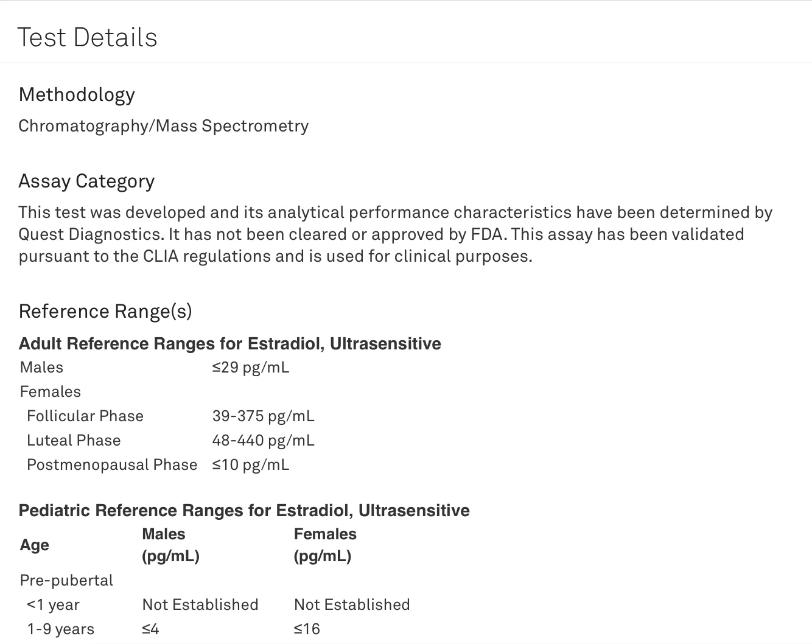Click the 39-375 pg/mL value
This screenshot has width=812, height=644.
click(263, 416)
